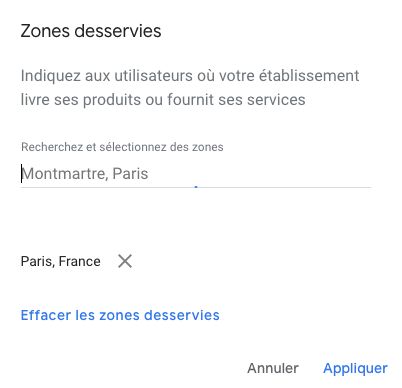This screenshot has width=402, height=388.
Task: Click the cross beside Paris, France
Action: [x=125, y=261]
